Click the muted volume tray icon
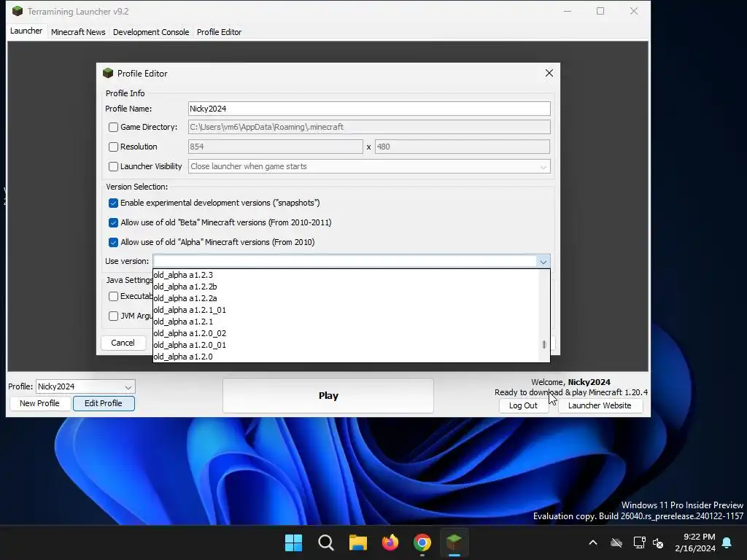The image size is (747, 560). [658, 542]
